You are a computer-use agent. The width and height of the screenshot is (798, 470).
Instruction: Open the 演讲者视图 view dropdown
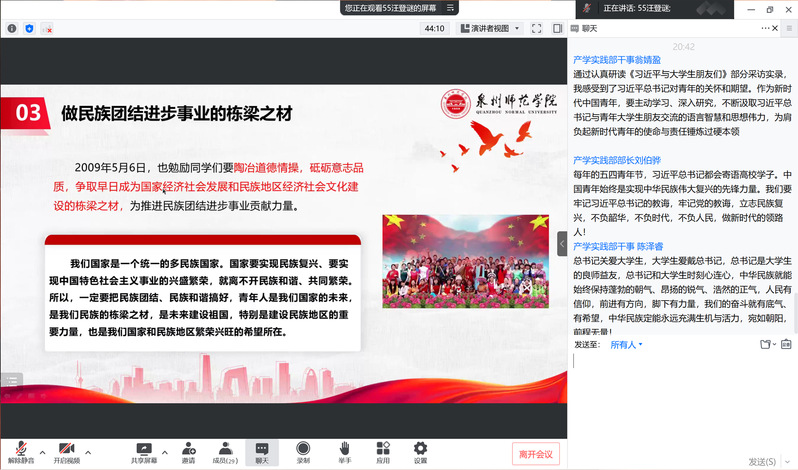tap(488, 29)
